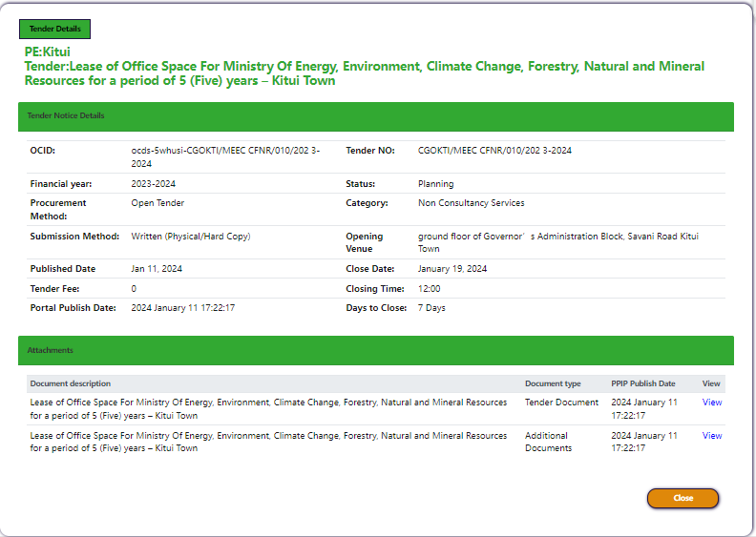The height and width of the screenshot is (537, 756).
Task: Click the Tender Notice Details header
Action: click(376, 116)
